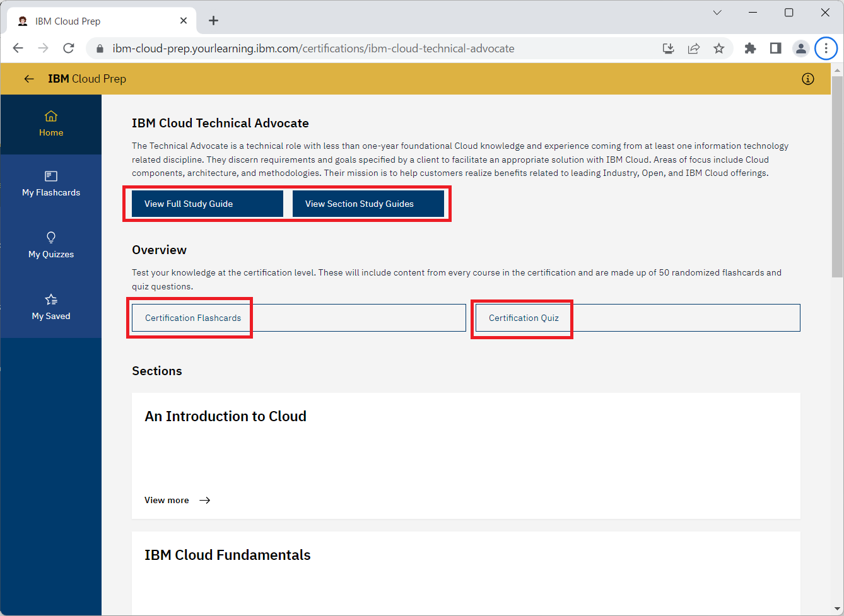Open the browser extensions puzzle icon
The width and height of the screenshot is (844, 616).
(750, 48)
